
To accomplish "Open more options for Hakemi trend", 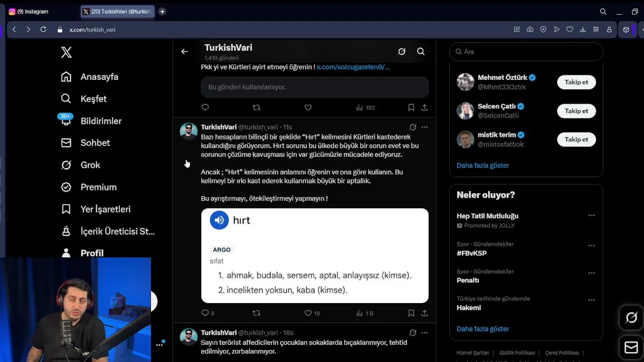I will tap(592, 300).
